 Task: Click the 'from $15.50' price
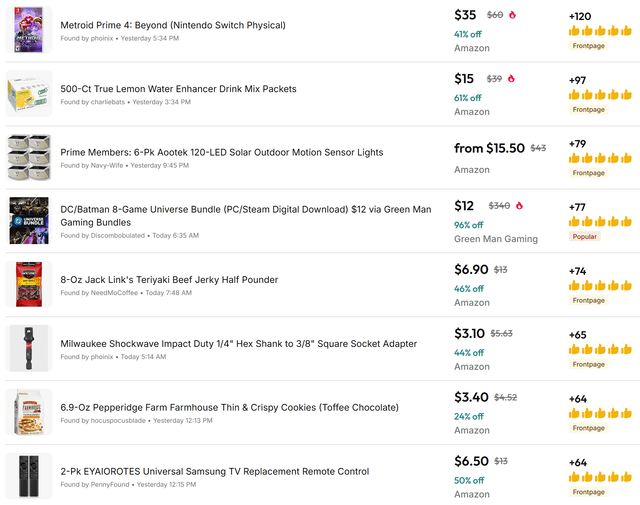489,148
